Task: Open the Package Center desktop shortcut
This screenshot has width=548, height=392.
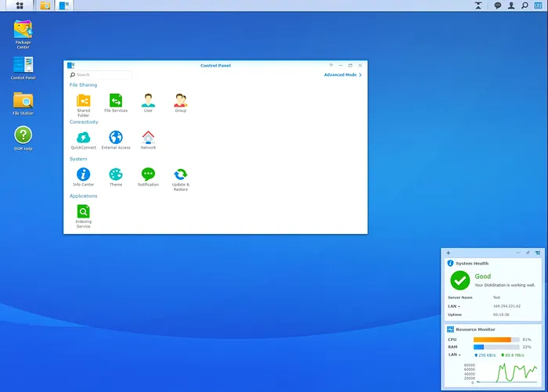Action: pyautogui.click(x=23, y=34)
